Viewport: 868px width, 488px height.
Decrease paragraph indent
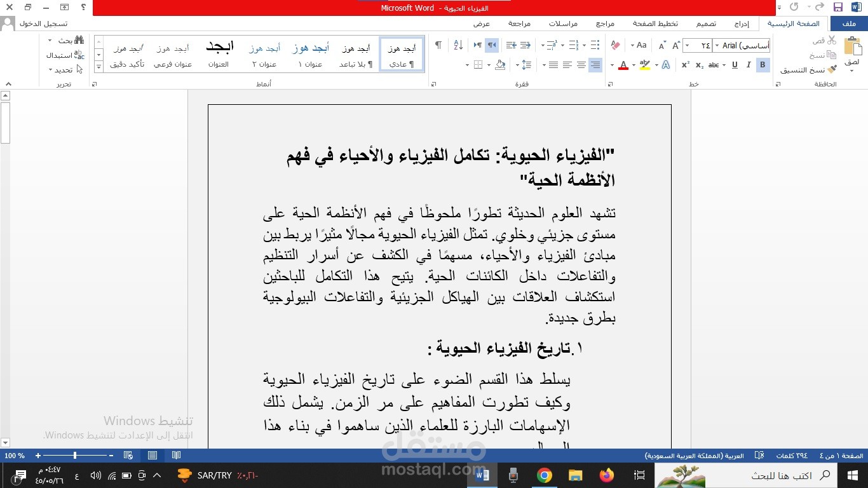click(526, 45)
